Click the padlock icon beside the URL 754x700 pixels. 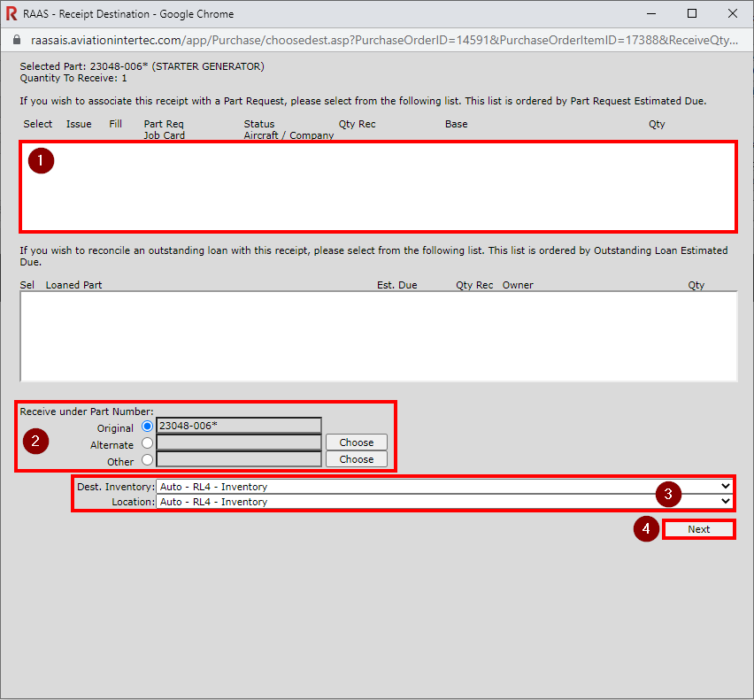coord(15,41)
